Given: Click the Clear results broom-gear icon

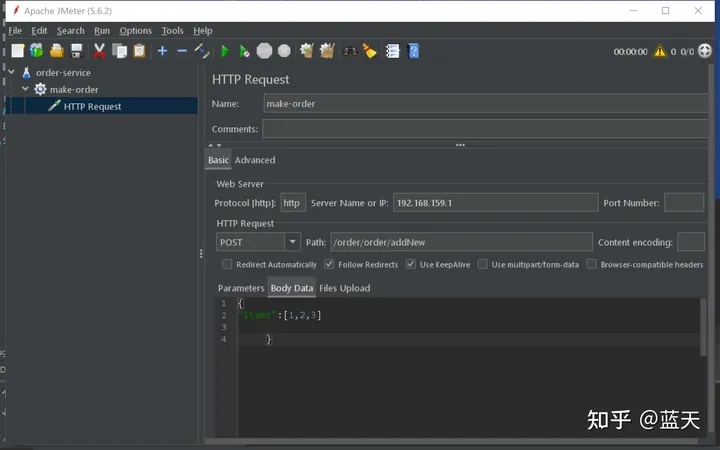Looking at the screenshot, I should click(x=307, y=51).
